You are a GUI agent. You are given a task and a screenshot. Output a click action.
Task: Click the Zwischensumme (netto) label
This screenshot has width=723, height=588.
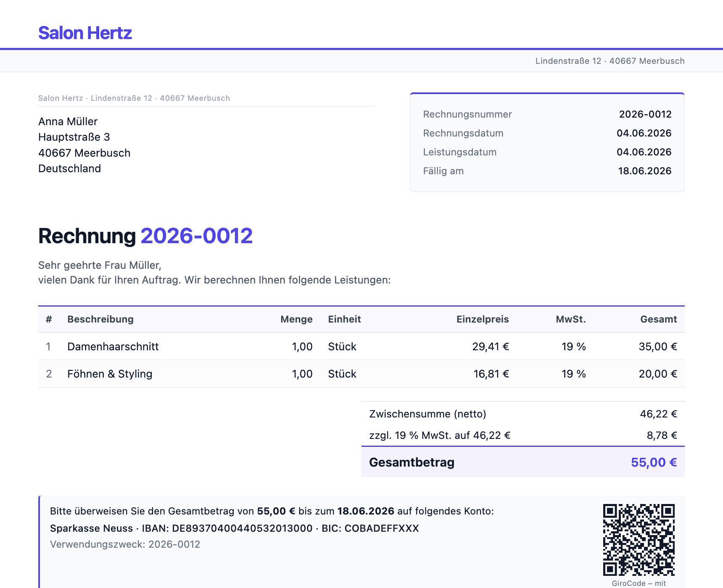pyautogui.click(x=427, y=414)
